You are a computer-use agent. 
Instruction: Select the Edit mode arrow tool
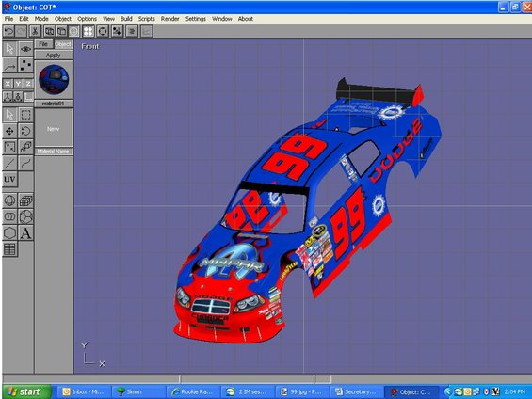9,49
